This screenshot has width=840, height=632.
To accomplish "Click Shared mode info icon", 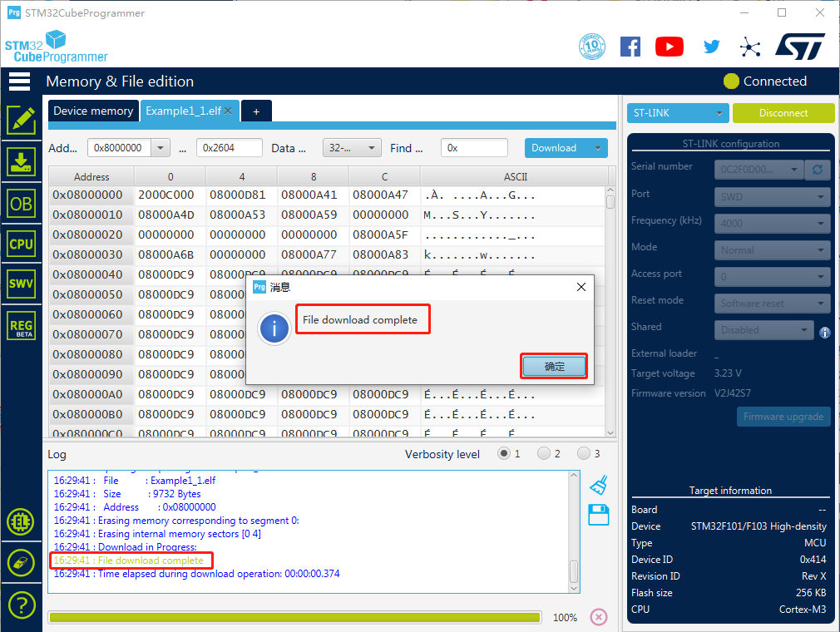I will click(x=825, y=333).
